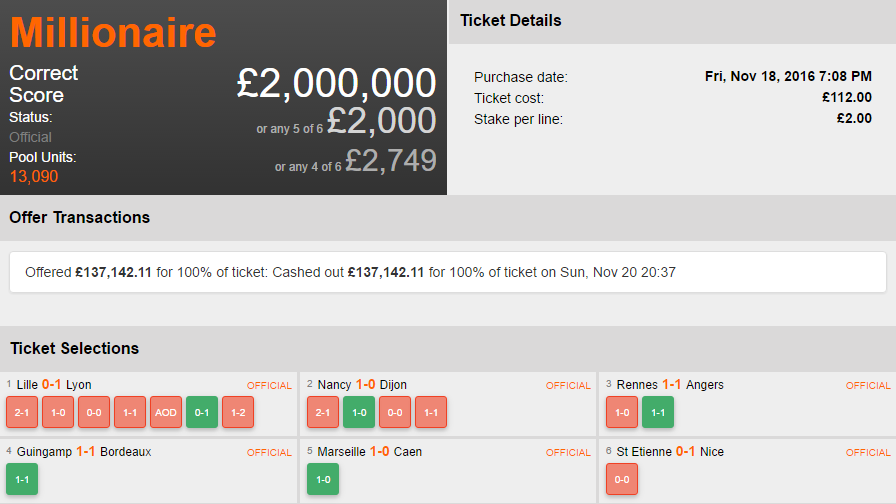This screenshot has height=504, width=896.
Task: Click the Ticket Selections heading
Action: click(75, 348)
